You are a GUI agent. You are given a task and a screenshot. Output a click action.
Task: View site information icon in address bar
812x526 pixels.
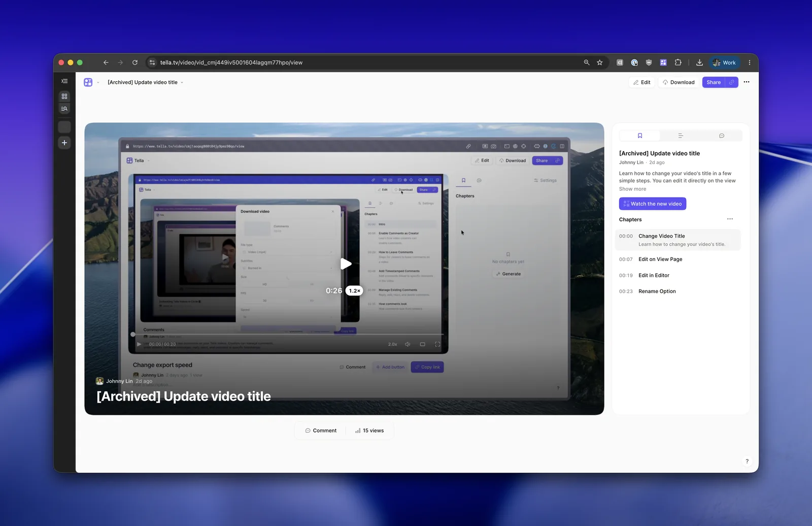click(152, 62)
